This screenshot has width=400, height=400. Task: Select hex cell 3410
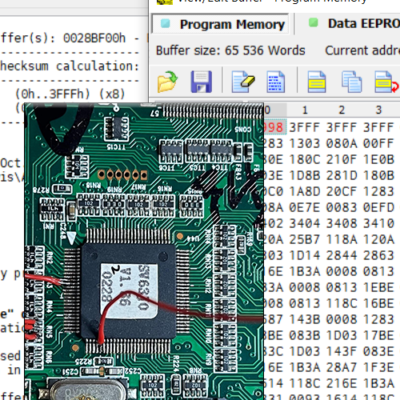379,223
